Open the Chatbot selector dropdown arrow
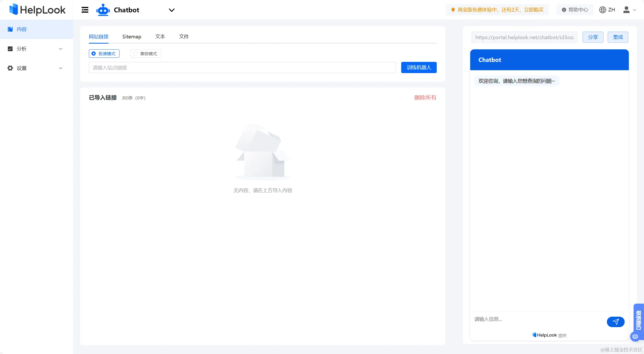This screenshot has width=644, height=354. pos(171,10)
